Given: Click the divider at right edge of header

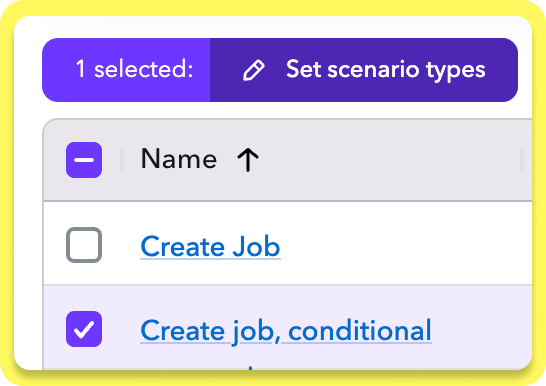Looking at the screenshot, I should [522, 160].
